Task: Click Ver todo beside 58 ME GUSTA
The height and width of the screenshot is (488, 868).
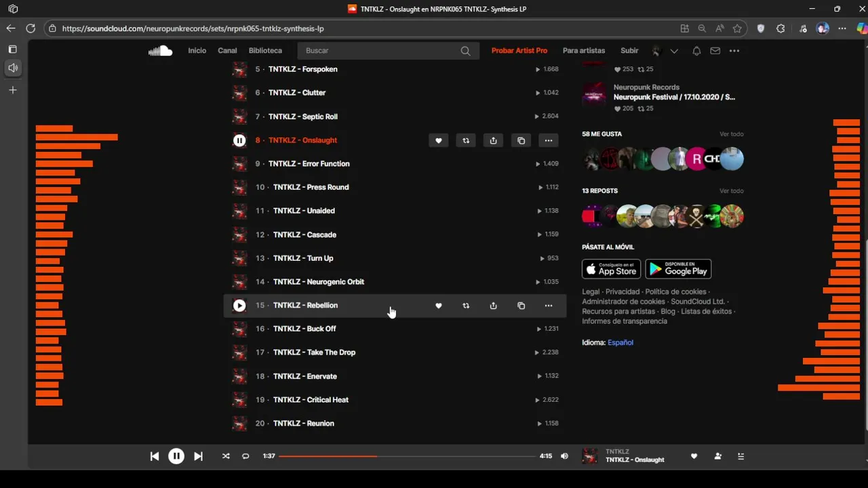Action: 732,134
